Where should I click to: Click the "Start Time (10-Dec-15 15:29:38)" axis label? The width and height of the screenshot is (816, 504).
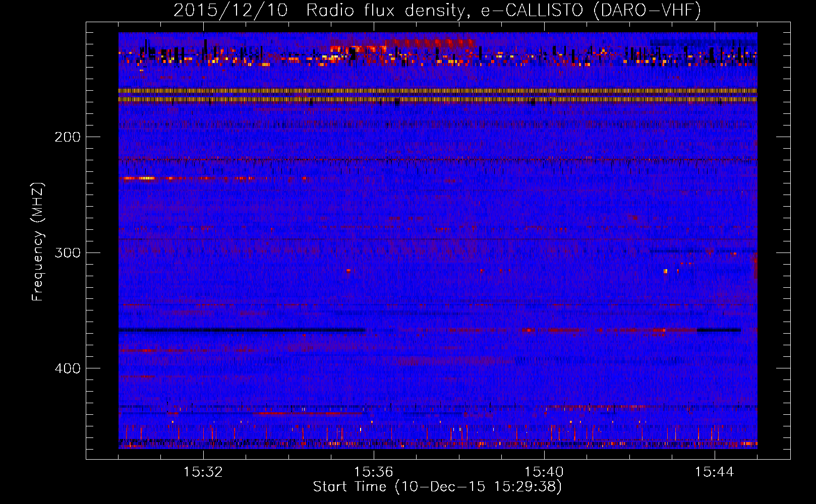tap(437, 487)
